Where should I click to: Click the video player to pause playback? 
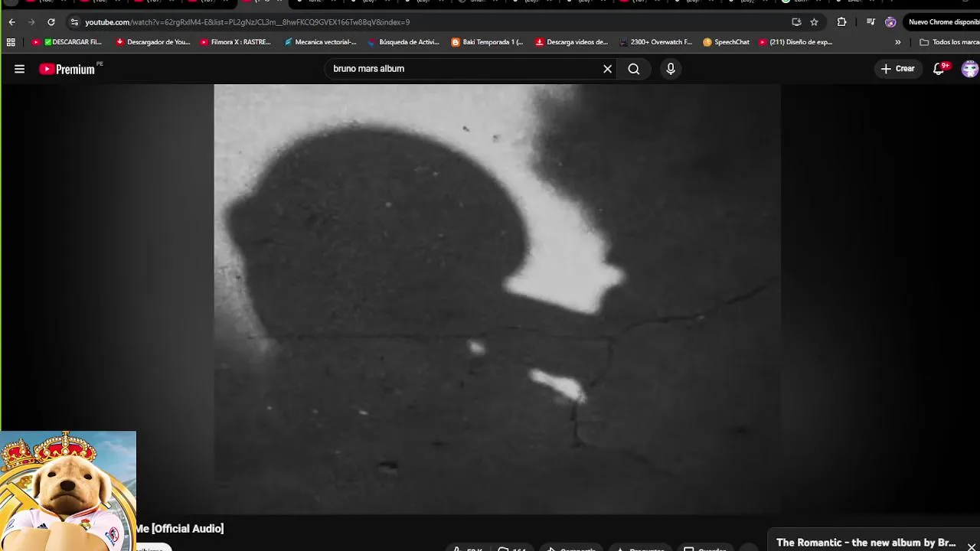497,298
